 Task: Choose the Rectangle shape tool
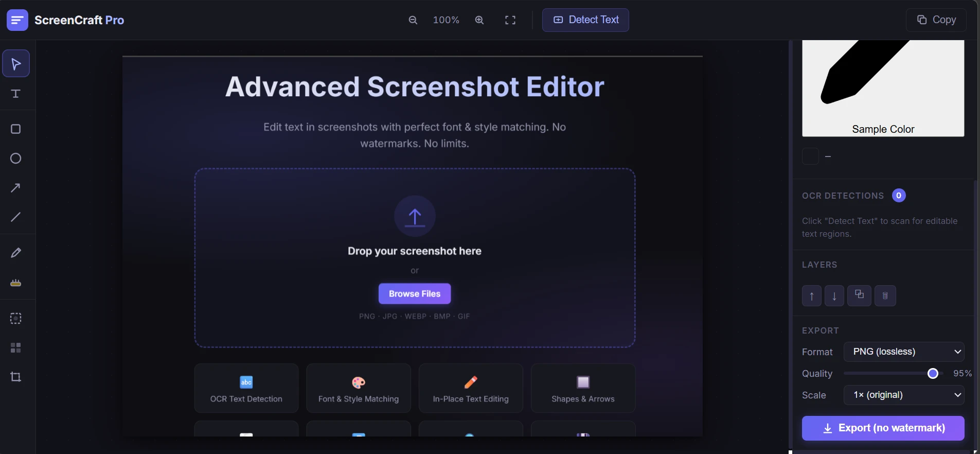(16, 129)
